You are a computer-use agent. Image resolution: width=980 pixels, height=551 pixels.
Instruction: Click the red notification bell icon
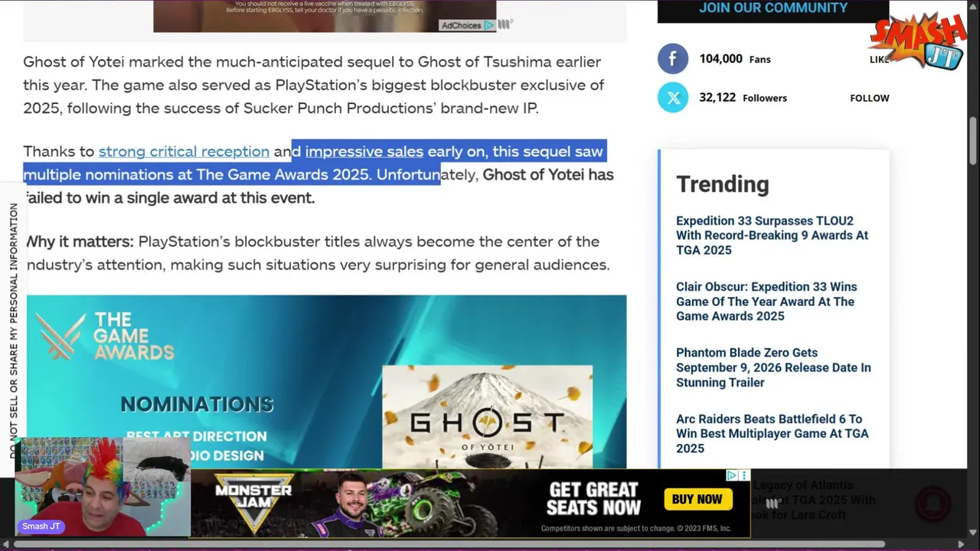click(x=933, y=504)
